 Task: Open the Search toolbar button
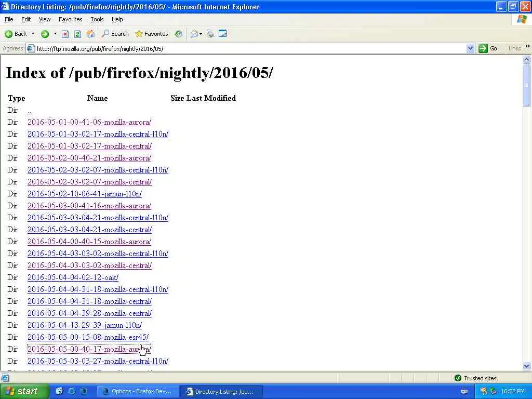pyautogui.click(x=115, y=34)
